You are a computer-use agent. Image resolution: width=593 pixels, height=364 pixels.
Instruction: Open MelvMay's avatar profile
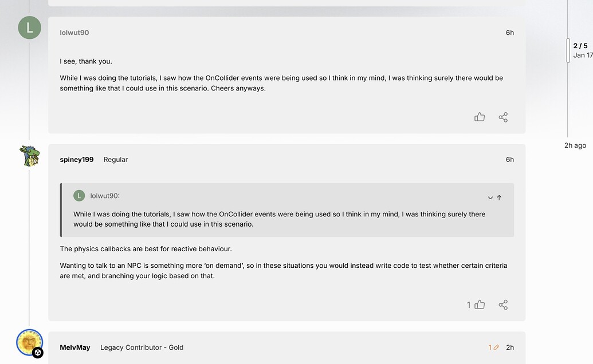click(x=29, y=342)
